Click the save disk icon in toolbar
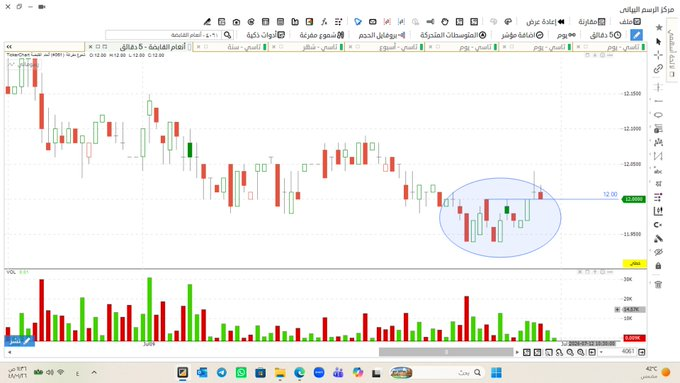 point(295,22)
